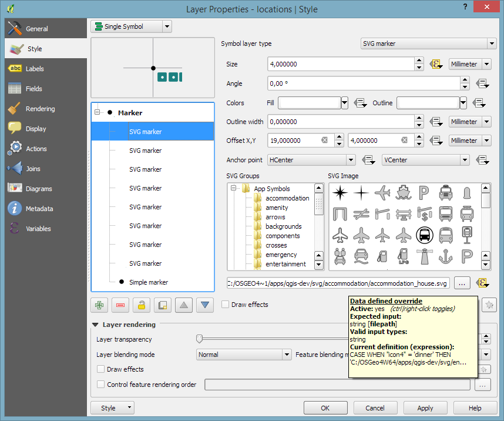Go to the Diagrams tab
This screenshot has width=504, height=421.
[39, 189]
